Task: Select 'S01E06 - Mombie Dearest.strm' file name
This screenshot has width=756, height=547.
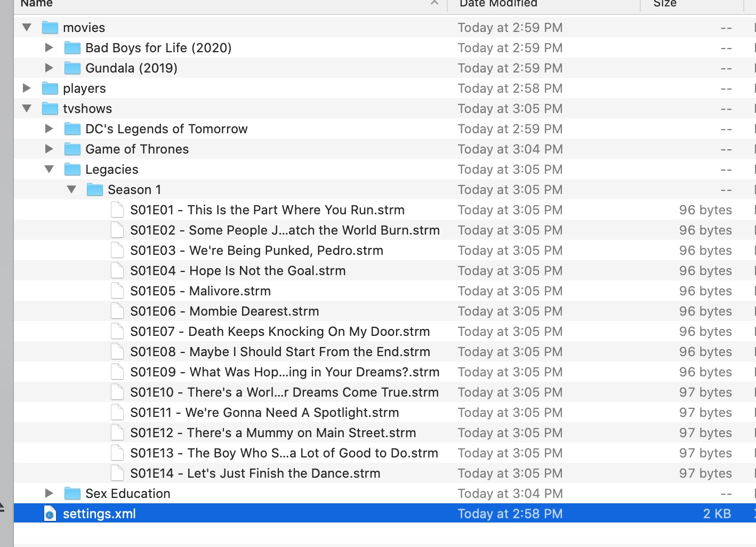Action: click(224, 311)
